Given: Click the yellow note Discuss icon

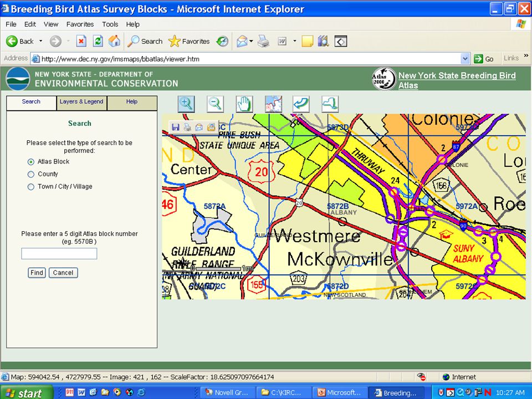Looking at the screenshot, I should coord(307,42).
